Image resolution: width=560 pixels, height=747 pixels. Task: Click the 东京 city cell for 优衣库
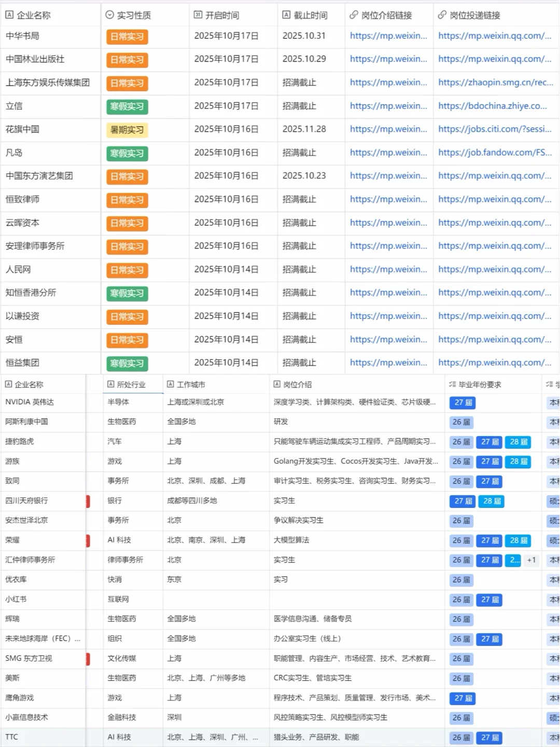click(216, 579)
